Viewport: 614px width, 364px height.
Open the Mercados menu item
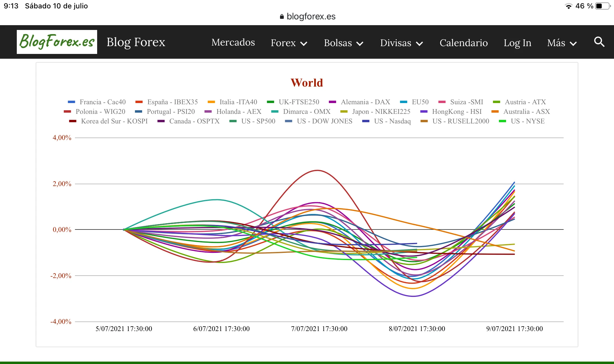[x=233, y=42]
